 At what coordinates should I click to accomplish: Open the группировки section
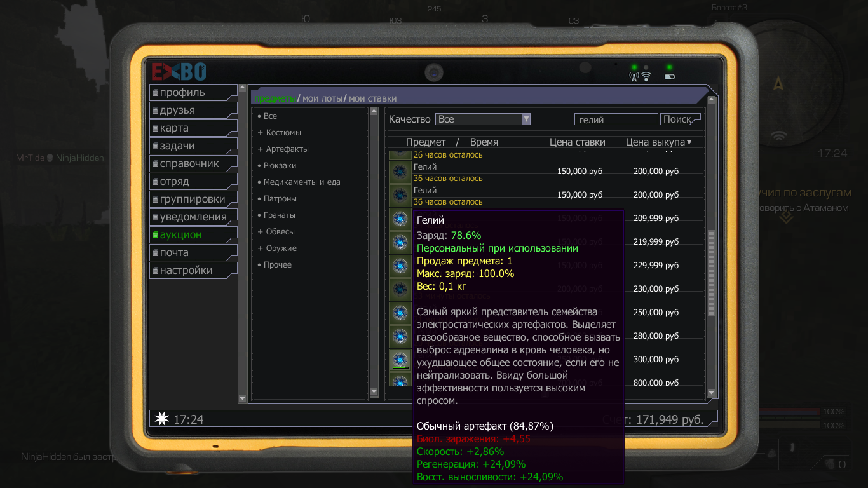click(x=193, y=199)
